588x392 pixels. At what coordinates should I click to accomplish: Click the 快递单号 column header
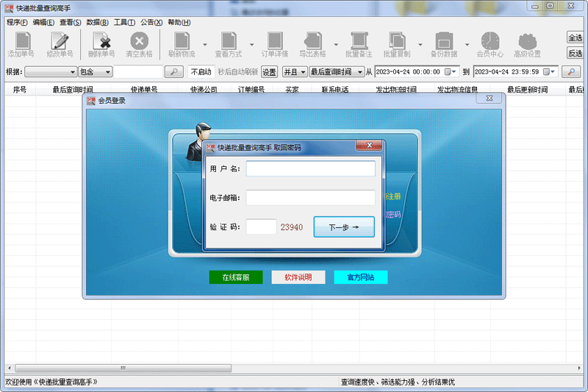[x=144, y=90]
